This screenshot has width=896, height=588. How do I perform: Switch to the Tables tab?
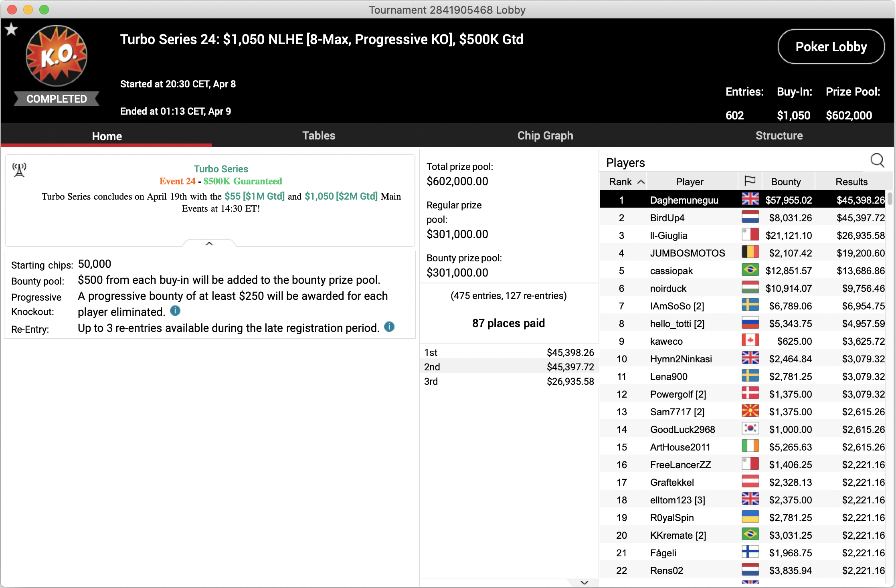(x=319, y=135)
